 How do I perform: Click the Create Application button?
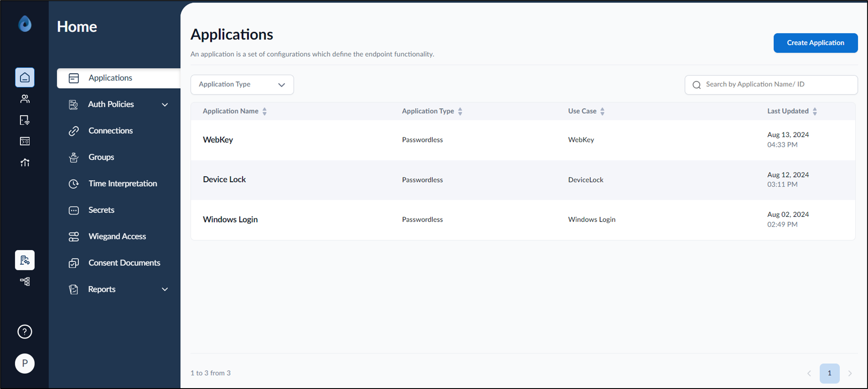point(816,43)
